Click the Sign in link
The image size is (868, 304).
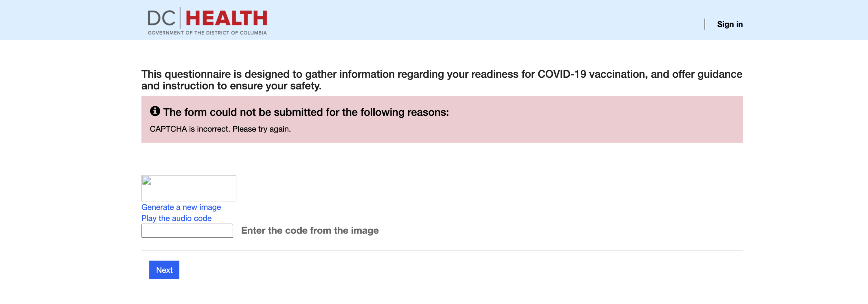729,24
